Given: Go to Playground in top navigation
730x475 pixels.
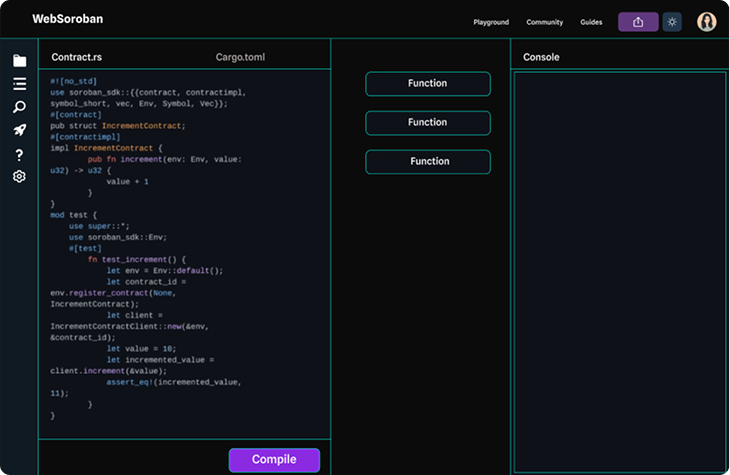Looking at the screenshot, I should point(491,22).
